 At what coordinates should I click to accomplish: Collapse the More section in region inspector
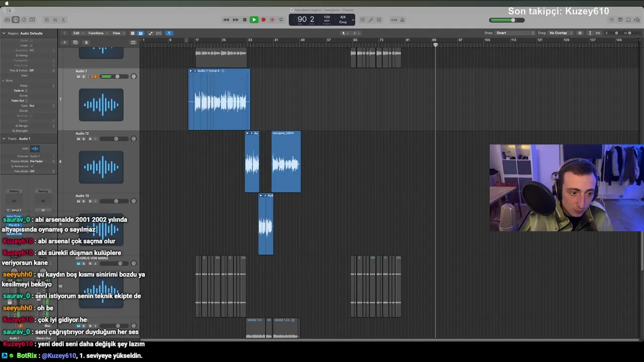[x=3, y=80]
